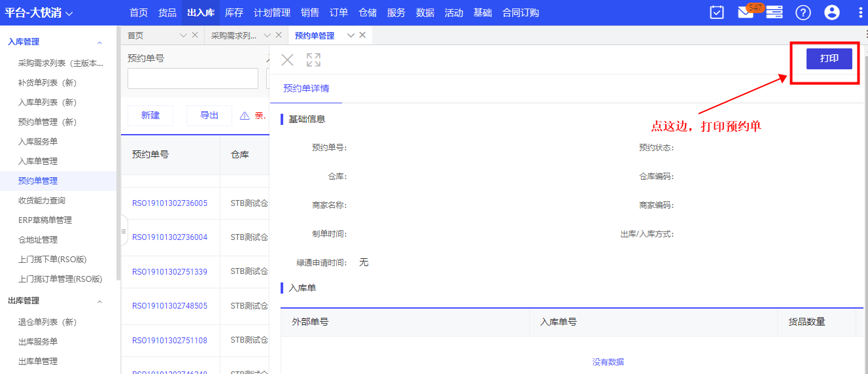Viewport: 868px width, 374px height.
Task: Click the server list icon in header
Action: [x=774, y=12]
